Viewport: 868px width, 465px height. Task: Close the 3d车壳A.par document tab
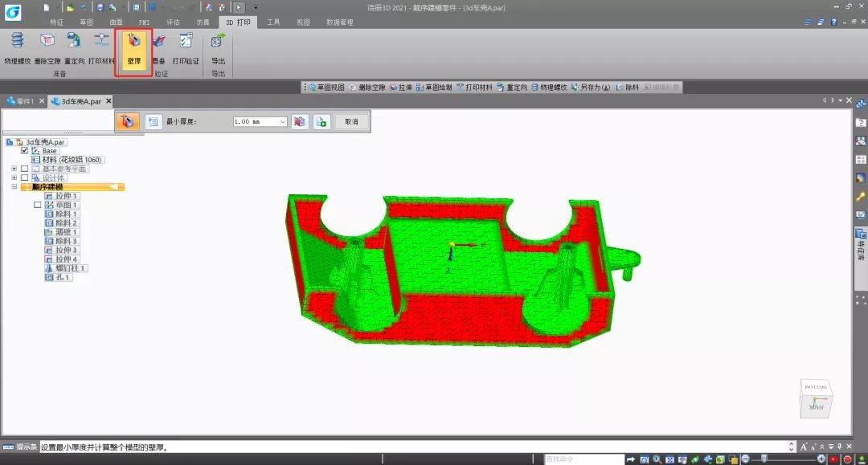[108, 100]
